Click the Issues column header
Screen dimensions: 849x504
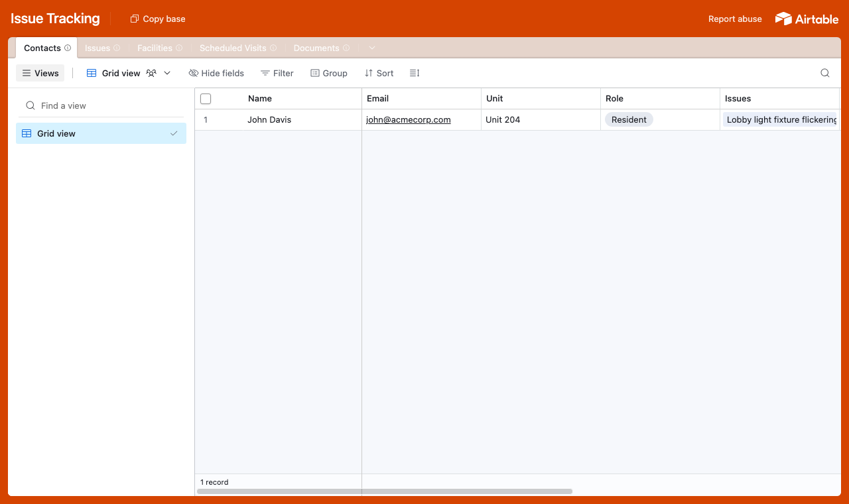780,99
